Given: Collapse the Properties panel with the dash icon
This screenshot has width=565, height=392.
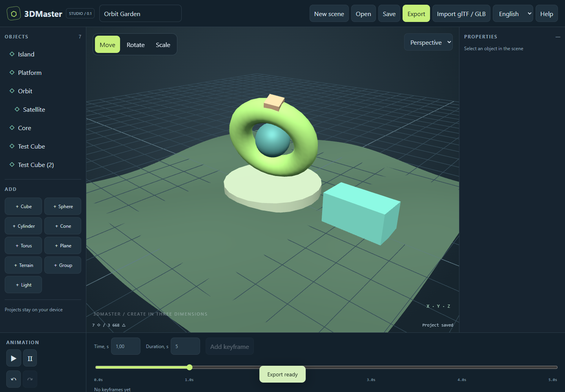Looking at the screenshot, I should click(x=558, y=37).
